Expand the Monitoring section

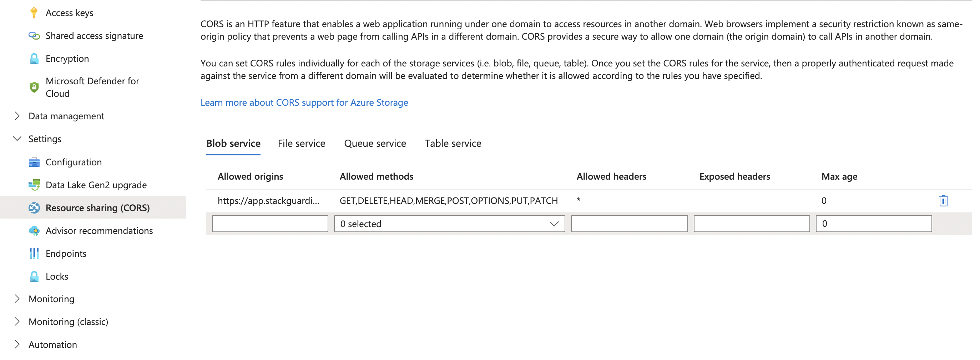[17, 299]
